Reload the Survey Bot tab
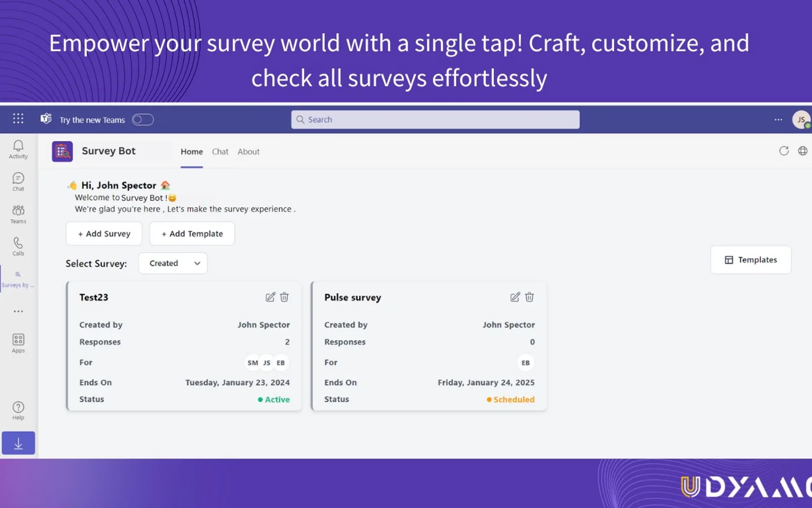 coord(784,151)
